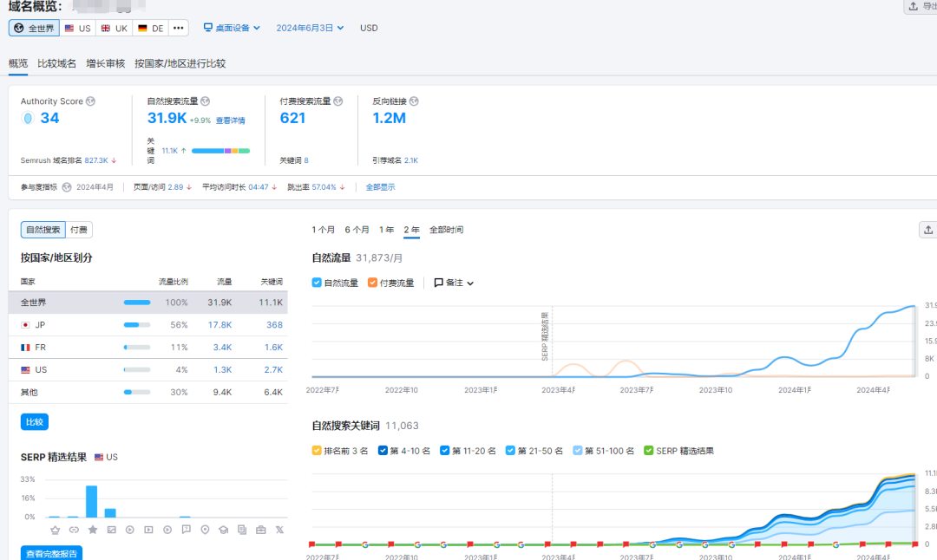Click the graduation cap SERP feature icon

(x=223, y=530)
